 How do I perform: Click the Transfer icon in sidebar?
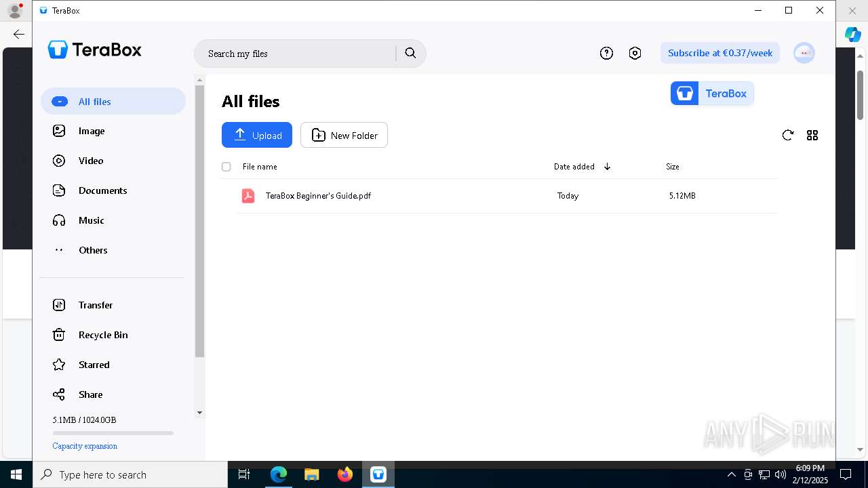(x=59, y=305)
